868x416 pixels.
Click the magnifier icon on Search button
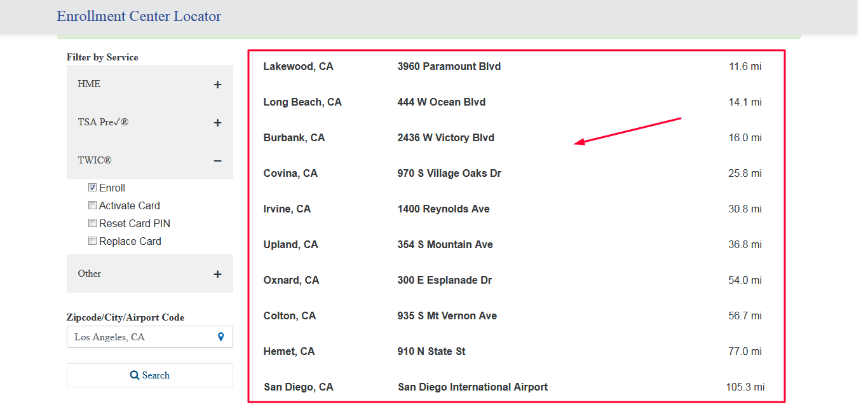[x=135, y=375]
